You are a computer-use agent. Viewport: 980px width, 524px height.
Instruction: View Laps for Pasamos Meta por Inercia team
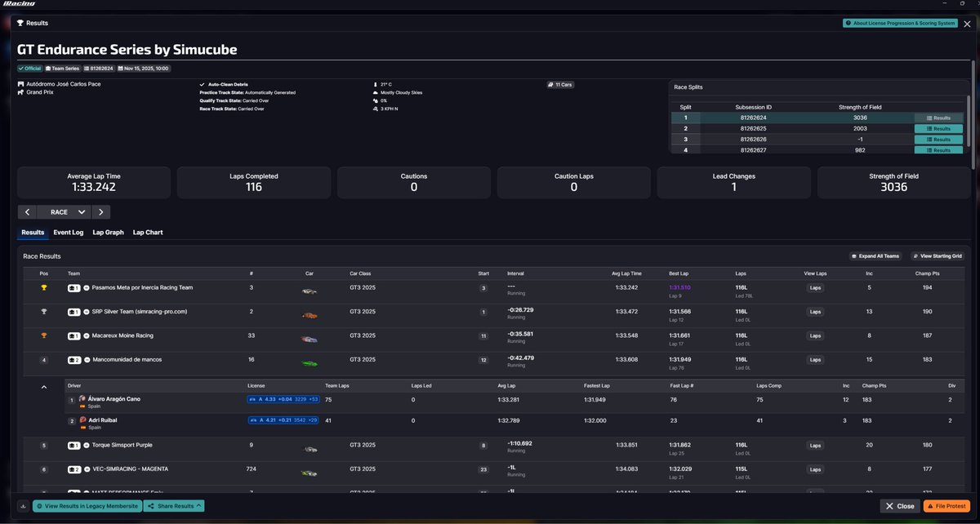[815, 288]
